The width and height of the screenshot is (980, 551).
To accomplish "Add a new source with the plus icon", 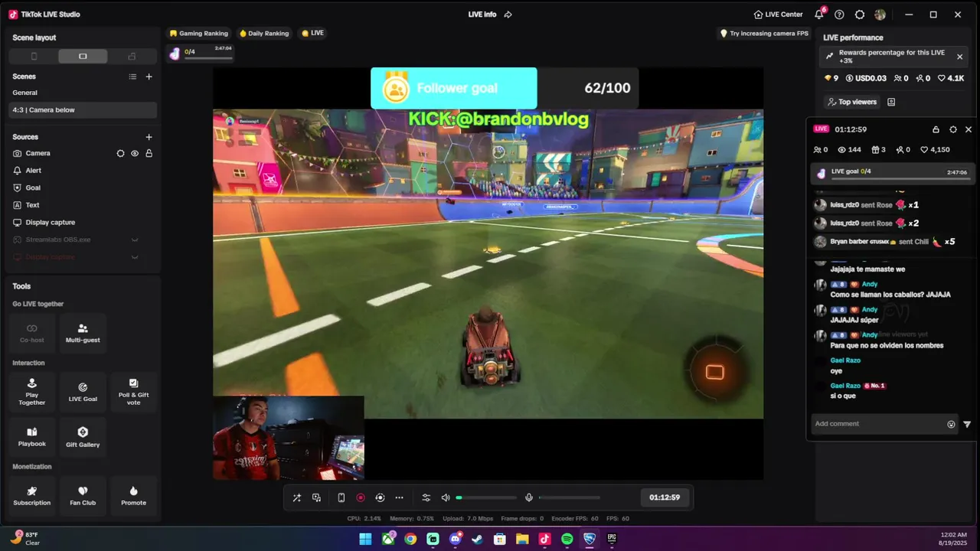I will click(x=149, y=137).
